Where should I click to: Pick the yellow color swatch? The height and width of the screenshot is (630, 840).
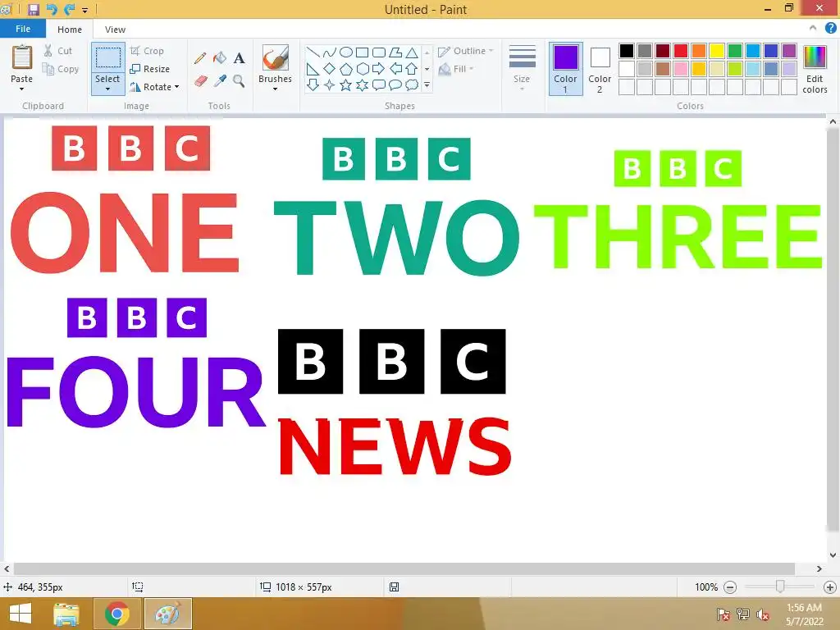point(717,51)
